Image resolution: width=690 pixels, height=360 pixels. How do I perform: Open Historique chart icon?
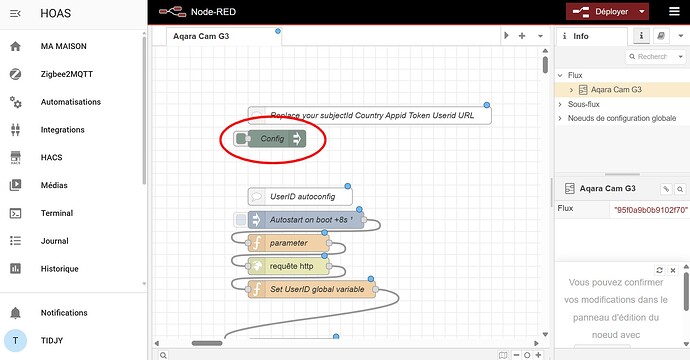coord(15,268)
